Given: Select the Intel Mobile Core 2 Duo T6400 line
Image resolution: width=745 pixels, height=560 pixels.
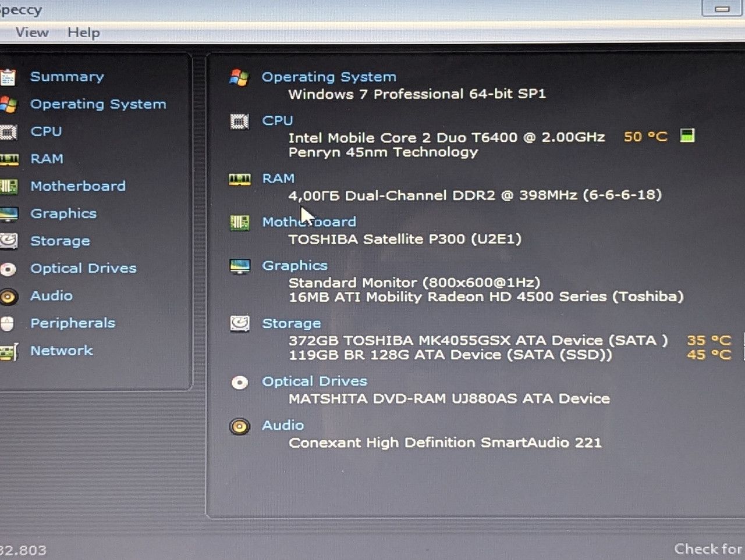Looking at the screenshot, I should (x=446, y=138).
